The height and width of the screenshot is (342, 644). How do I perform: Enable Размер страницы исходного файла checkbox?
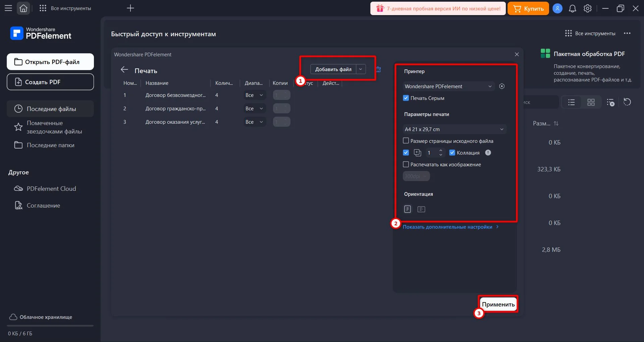click(406, 141)
